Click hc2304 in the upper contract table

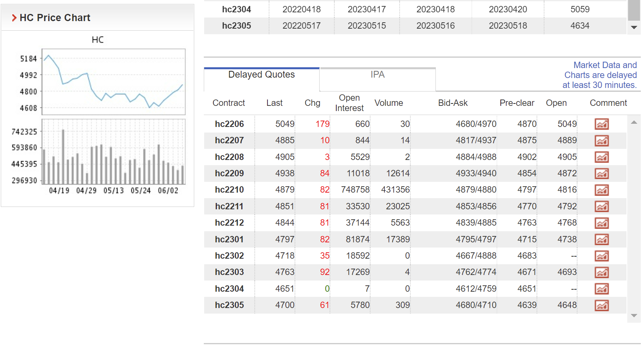(236, 10)
